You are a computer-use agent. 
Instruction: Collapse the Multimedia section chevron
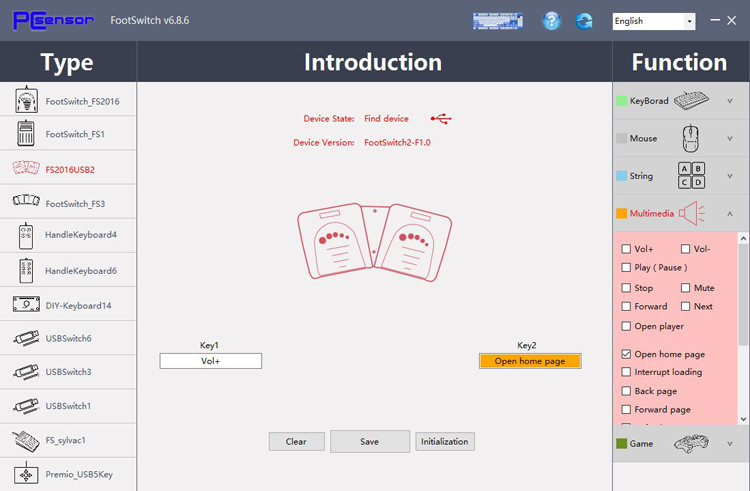click(730, 214)
